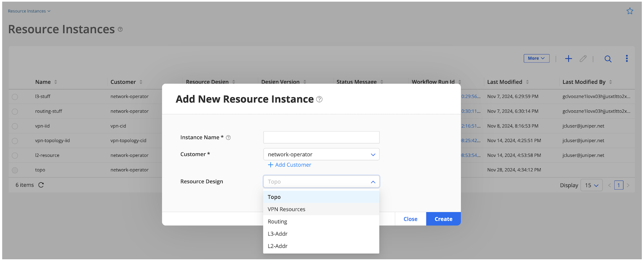Sort by Last Modified By column arrows
Viewport: 644px width, 262px height.
(611, 82)
